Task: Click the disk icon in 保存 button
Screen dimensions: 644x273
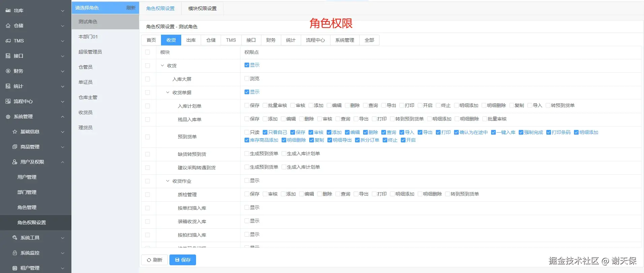Action: (177, 260)
